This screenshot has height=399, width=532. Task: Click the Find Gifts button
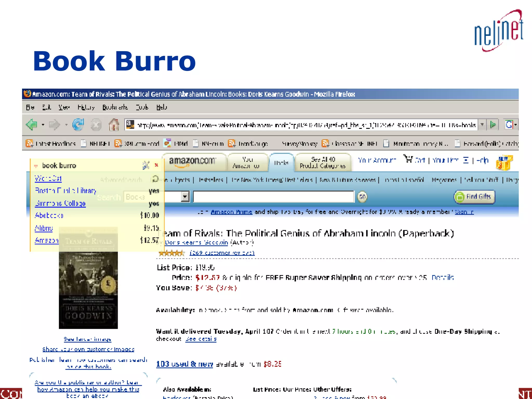[x=474, y=197]
